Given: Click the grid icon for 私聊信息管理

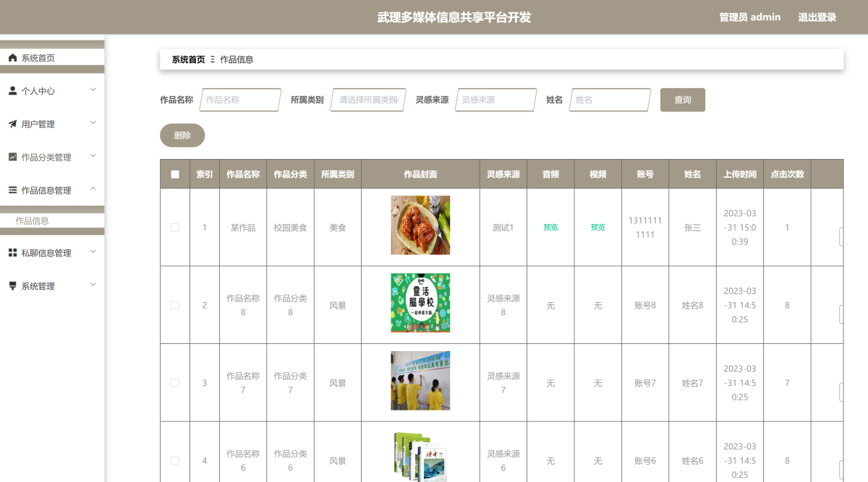Looking at the screenshot, I should coord(12,253).
